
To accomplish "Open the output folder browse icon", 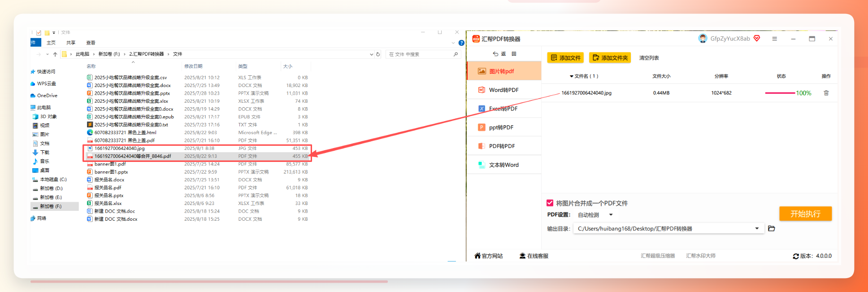I will tap(771, 228).
